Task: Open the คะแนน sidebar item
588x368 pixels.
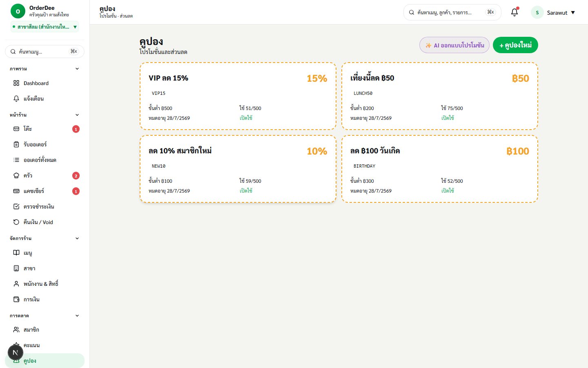Action: pos(45,345)
